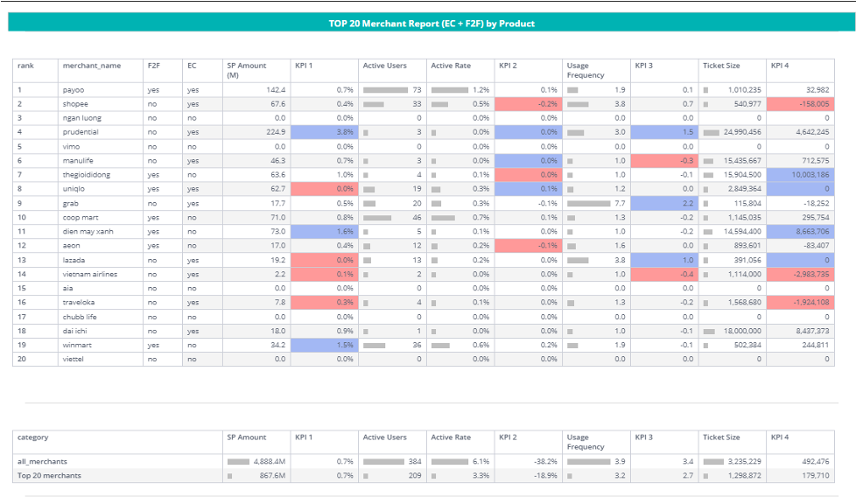Click the 'F2F' column header

coord(154,66)
